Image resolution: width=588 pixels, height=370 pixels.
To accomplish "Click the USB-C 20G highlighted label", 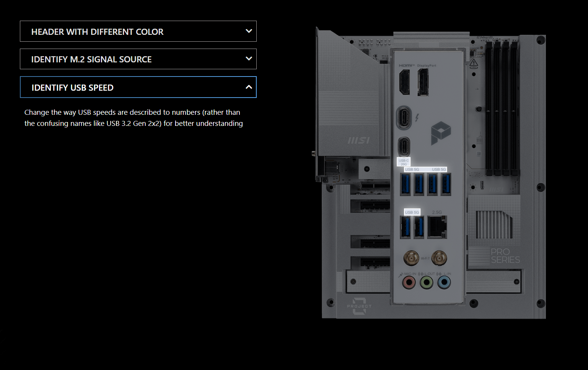I will coord(404,162).
